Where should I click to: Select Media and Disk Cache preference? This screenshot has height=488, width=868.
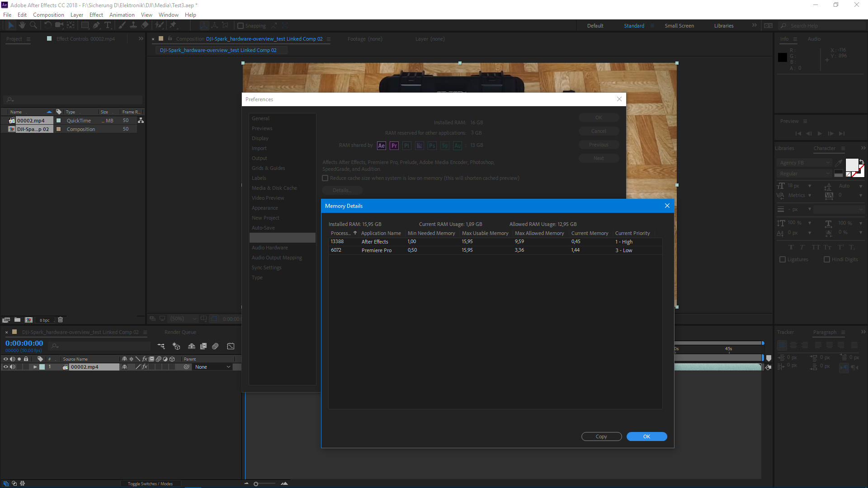point(274,188)
